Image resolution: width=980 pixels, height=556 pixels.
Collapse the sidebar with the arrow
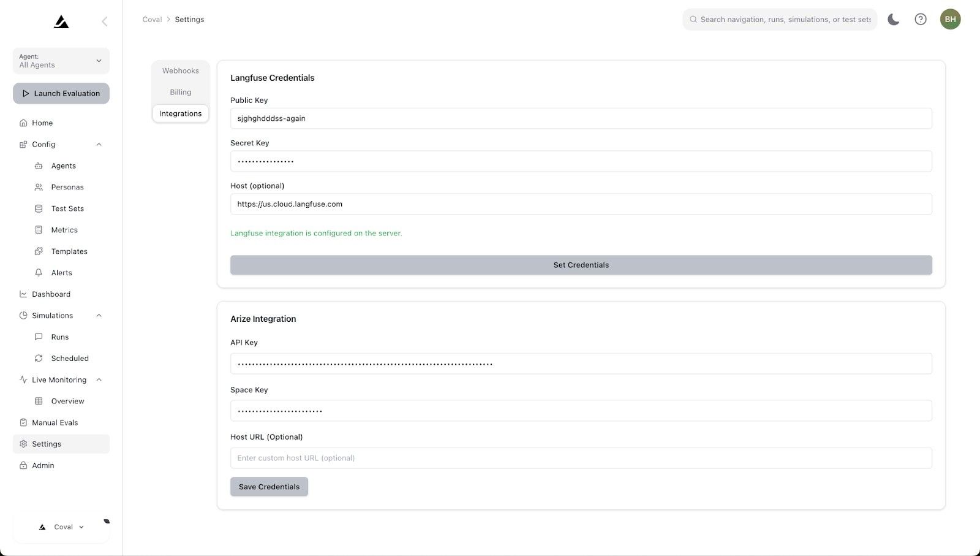105,21
